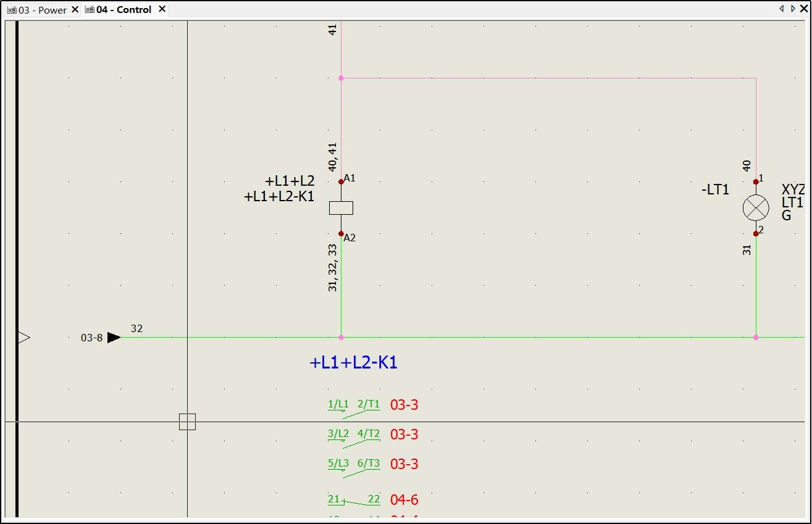Viewport: 812px width, 524px height.
Task: Select the 3/L2 4/T2 contact symbol
Action: tap(354, 438)
